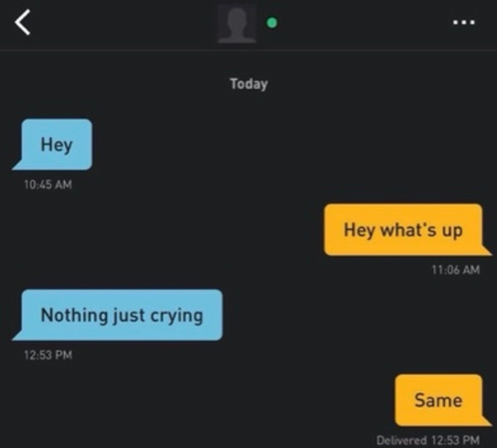Click the word "Hey" inside the orange bubble
Viewport: 497px width, 448px height.
pos(359,231)
